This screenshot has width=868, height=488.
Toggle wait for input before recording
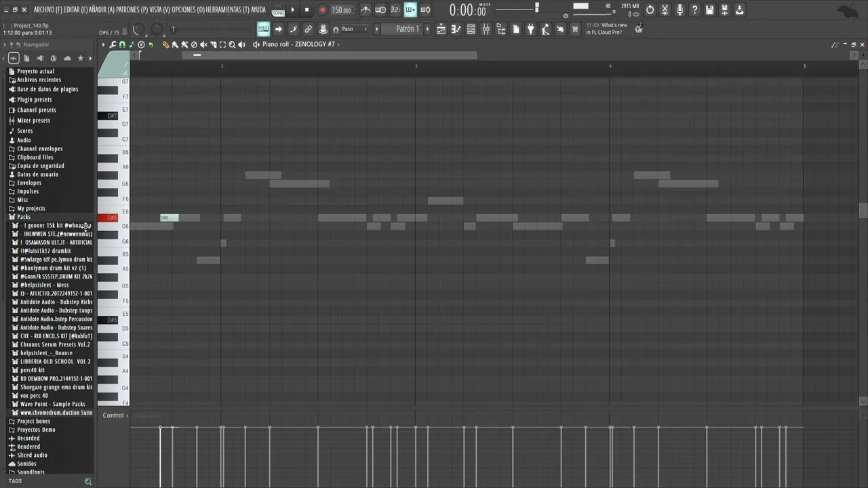380,10
